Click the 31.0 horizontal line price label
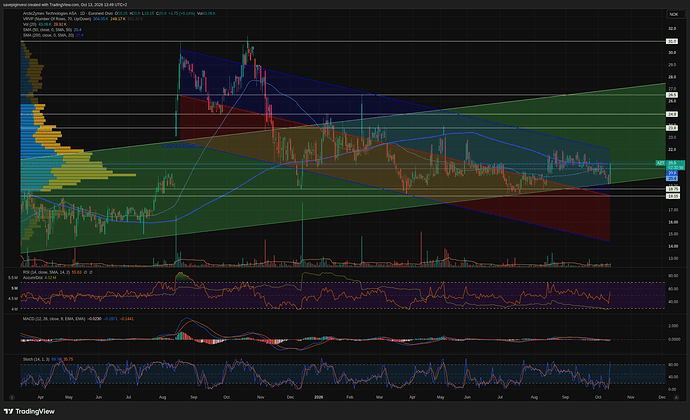 tap(672, 41)
